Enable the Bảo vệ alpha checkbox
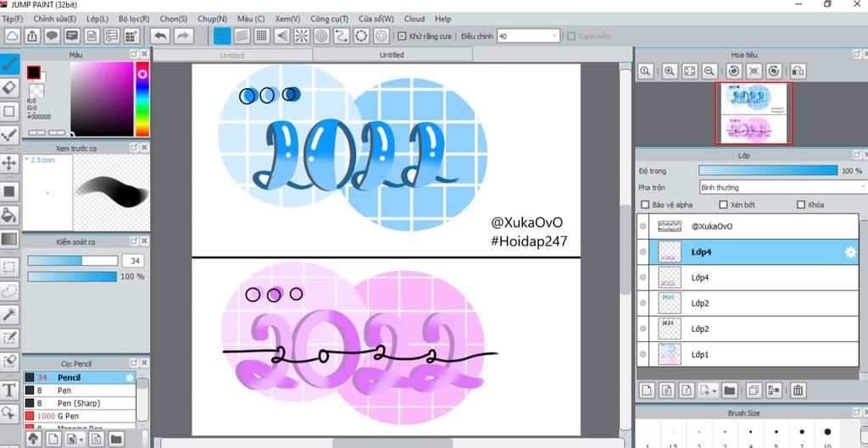The height and width of the screenshot is (448, 868). (645, 205)
